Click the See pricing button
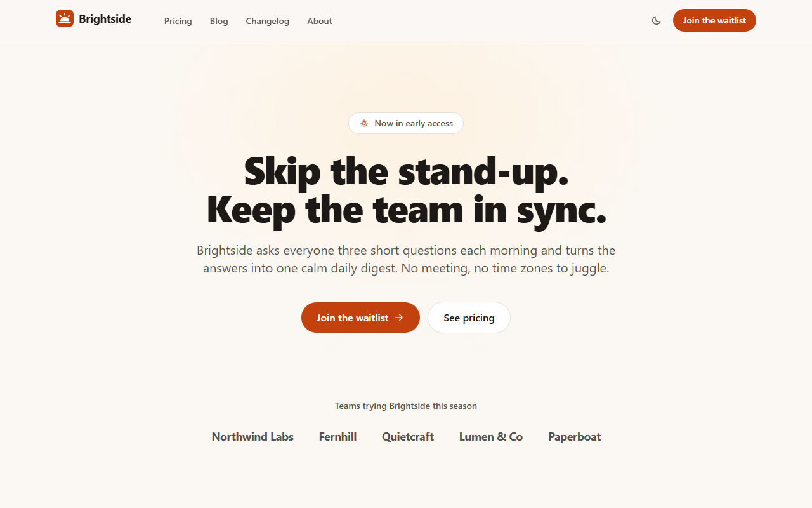812x508 pixels. [469, 317]
